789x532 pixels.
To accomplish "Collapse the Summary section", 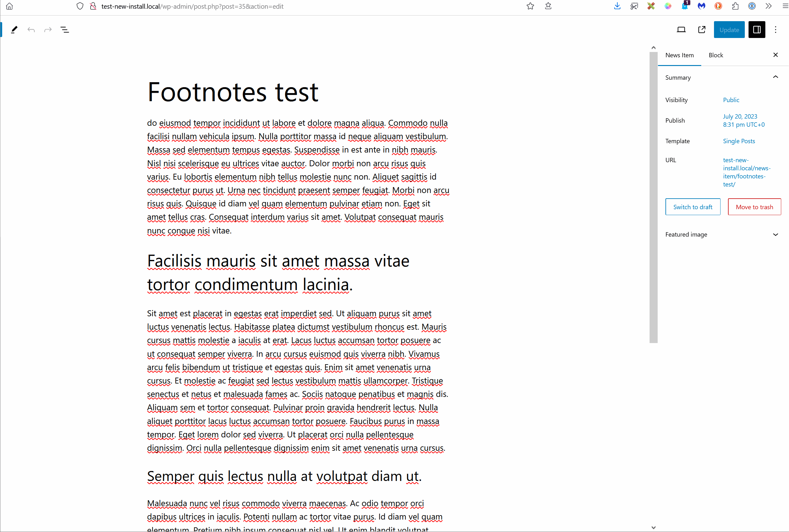I will [x=775, y=77].
